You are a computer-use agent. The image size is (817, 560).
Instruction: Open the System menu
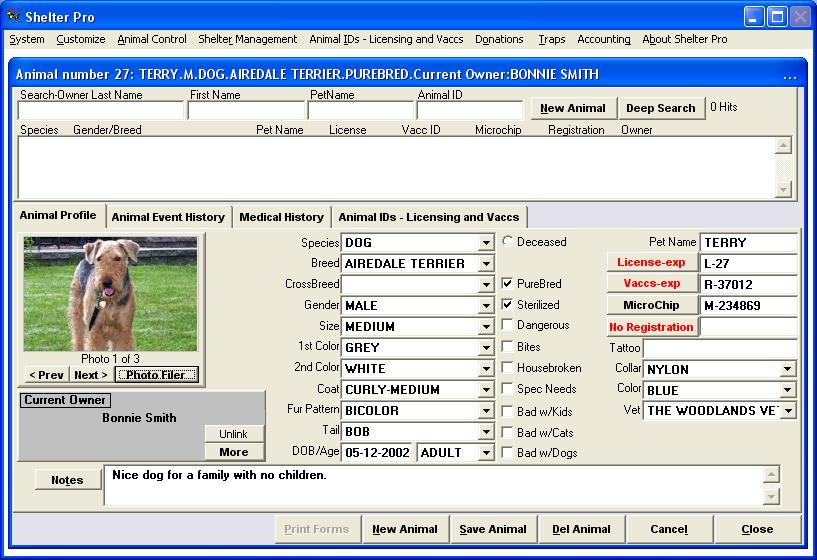click(27, 39)
